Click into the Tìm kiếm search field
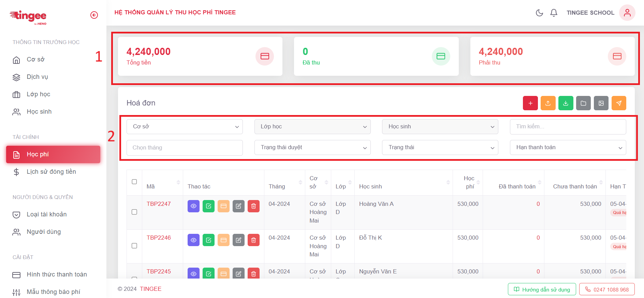The height and width of the screenshot is (298, 644). coord(568,127)
